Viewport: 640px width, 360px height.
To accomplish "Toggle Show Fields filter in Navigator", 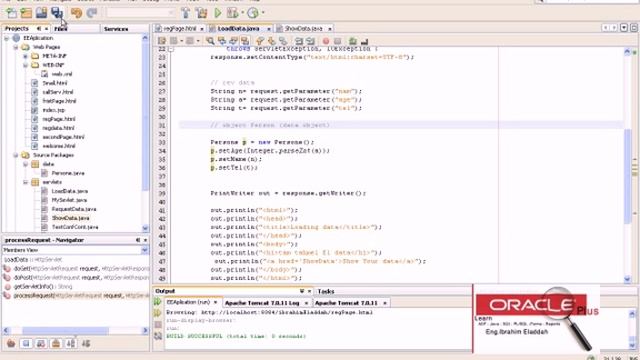I will coord(26,344).
